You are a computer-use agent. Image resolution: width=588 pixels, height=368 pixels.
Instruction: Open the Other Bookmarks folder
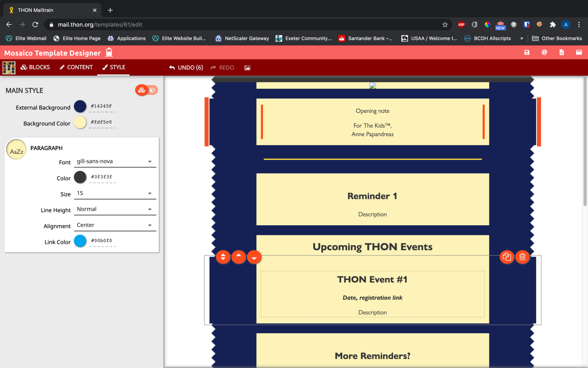(x=557, y=39)
